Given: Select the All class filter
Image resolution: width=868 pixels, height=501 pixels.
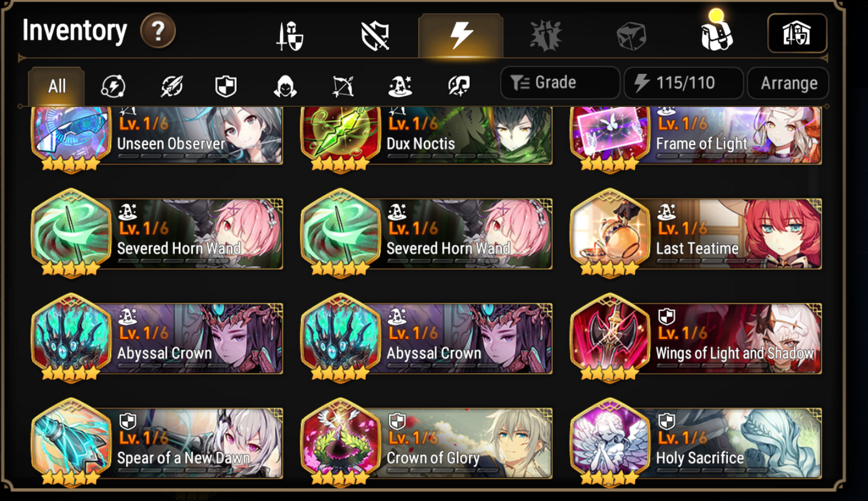Looking at the screenshot, I should click(56, 86).
